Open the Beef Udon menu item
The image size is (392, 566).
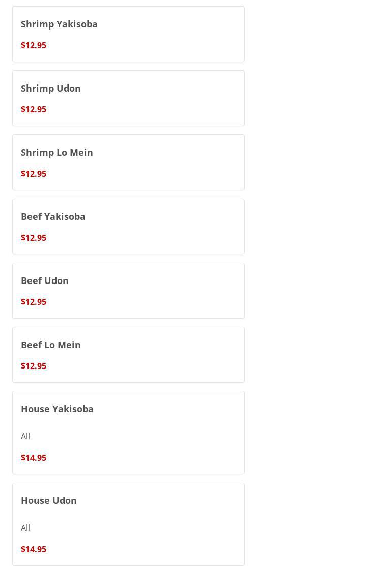(x=45, y=280)
